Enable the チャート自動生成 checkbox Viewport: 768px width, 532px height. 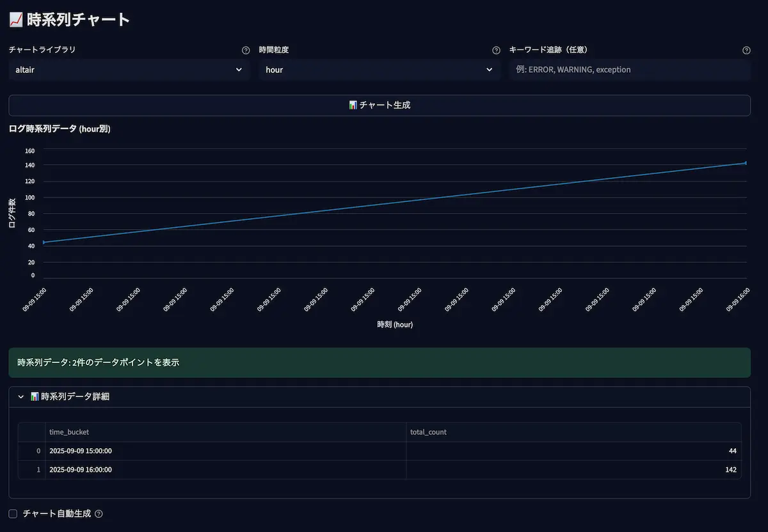(x=13, y=513)
